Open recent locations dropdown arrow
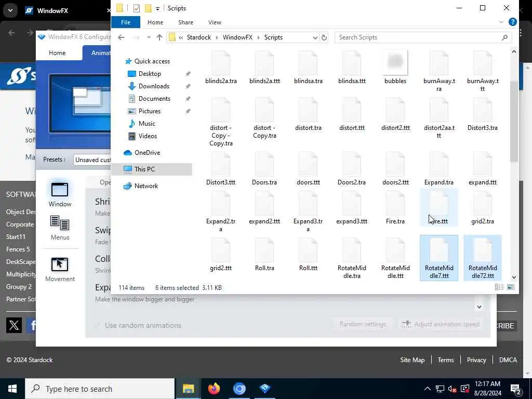This screenshot has width=532, height=399. [149, 37]
